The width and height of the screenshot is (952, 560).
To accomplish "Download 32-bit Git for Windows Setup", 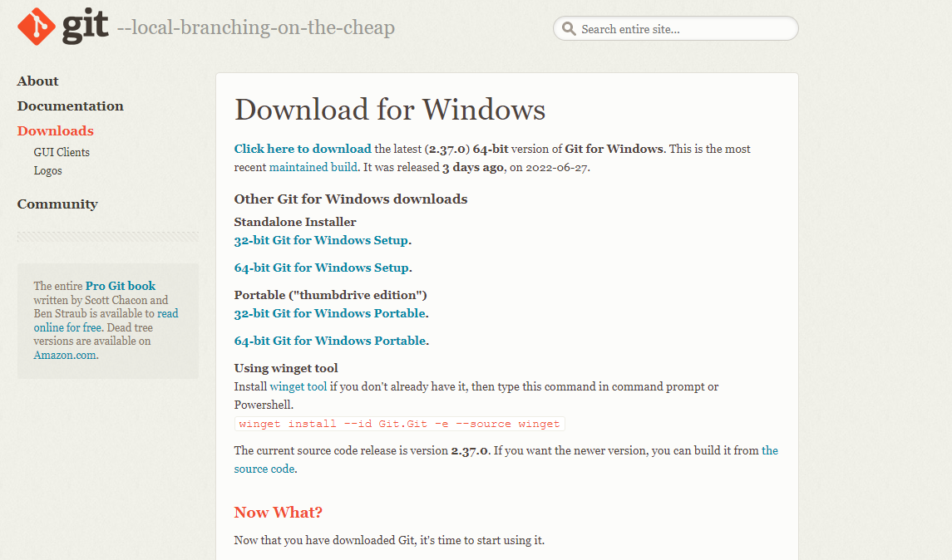I will (x=321, y=240).
